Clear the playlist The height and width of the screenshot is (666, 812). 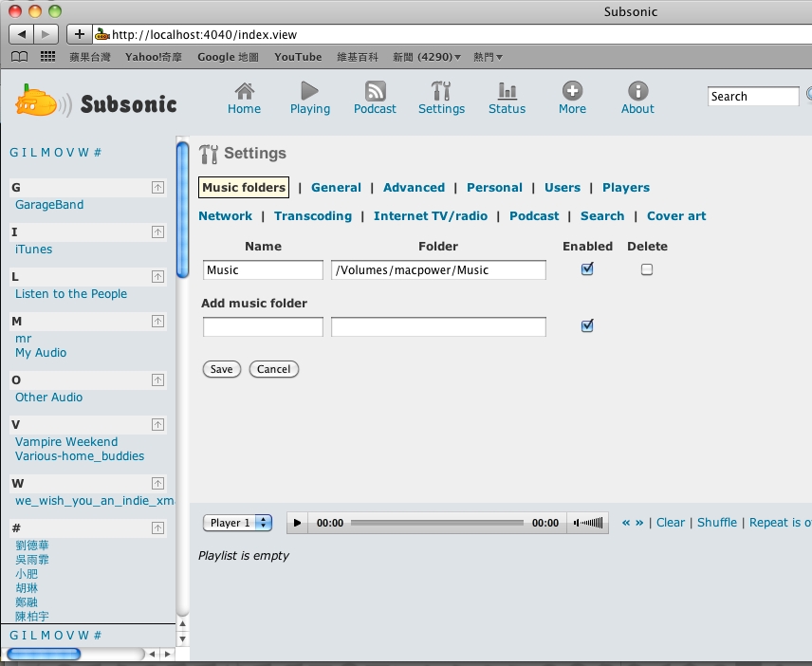tap(671, 523)
